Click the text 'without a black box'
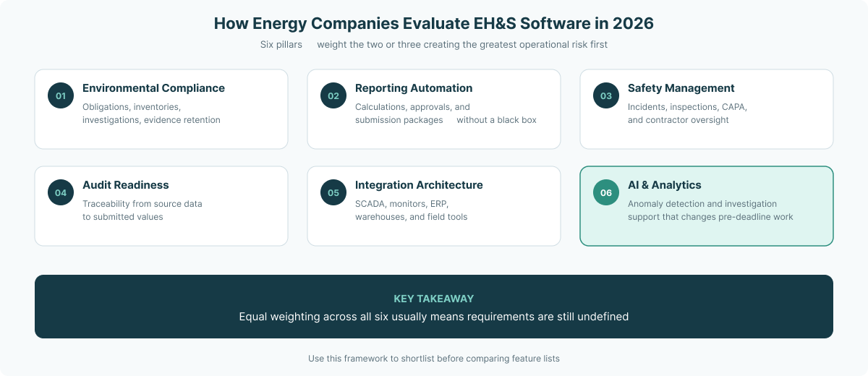Image resolution: width=868 pixels, height=376 pixels. (496, 120)
